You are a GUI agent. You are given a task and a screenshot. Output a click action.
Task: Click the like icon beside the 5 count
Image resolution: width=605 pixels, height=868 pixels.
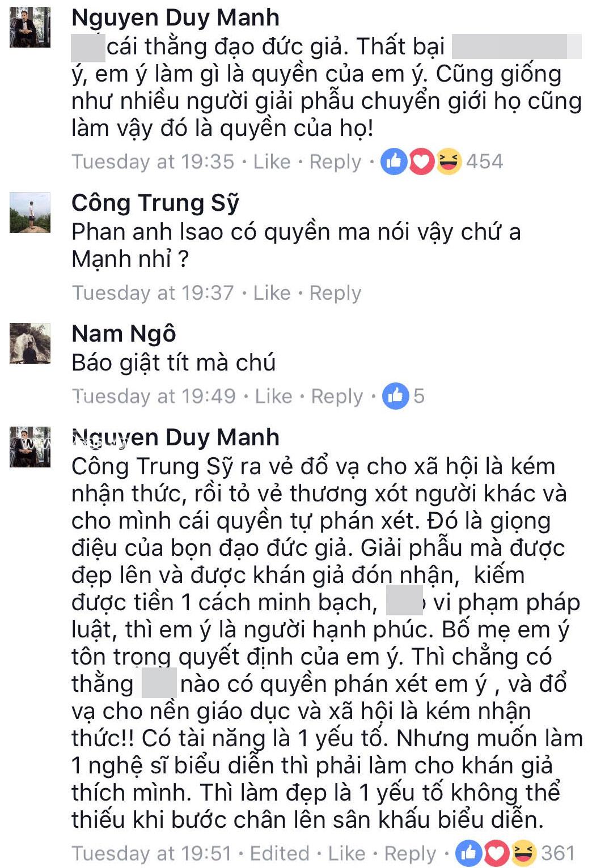pos(395,396)
